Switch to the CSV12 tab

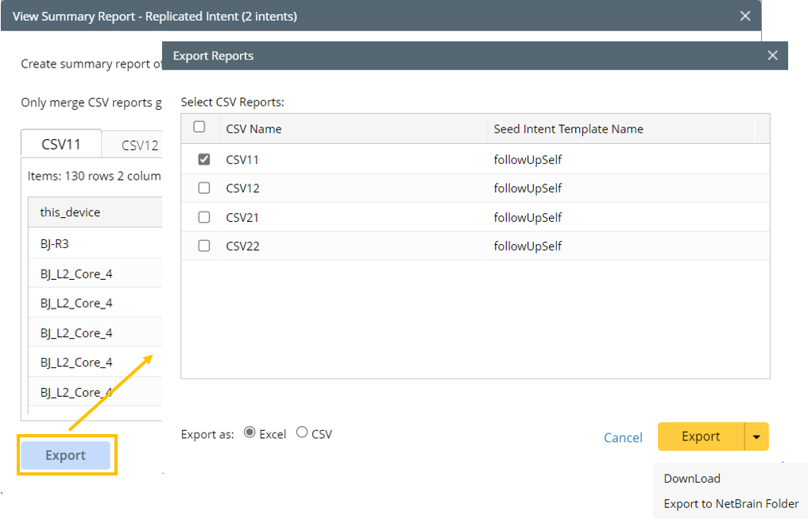[x=140, y=146]
